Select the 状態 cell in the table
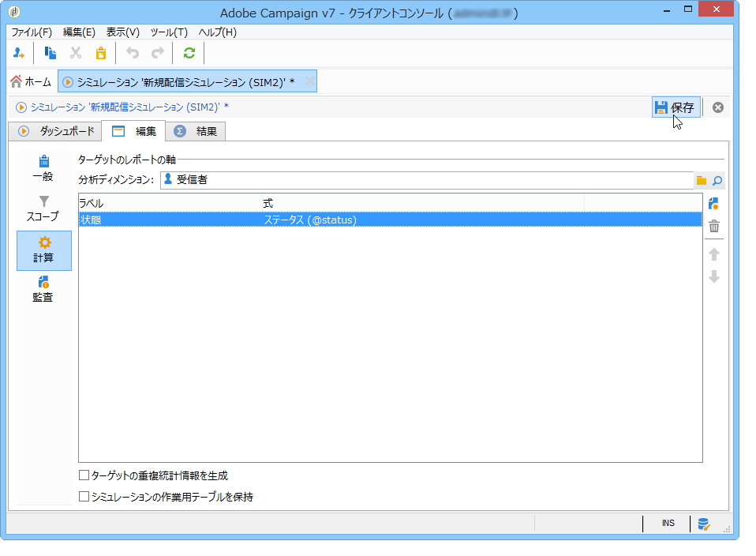Screen dimensions: 756x556 [170, 220]
